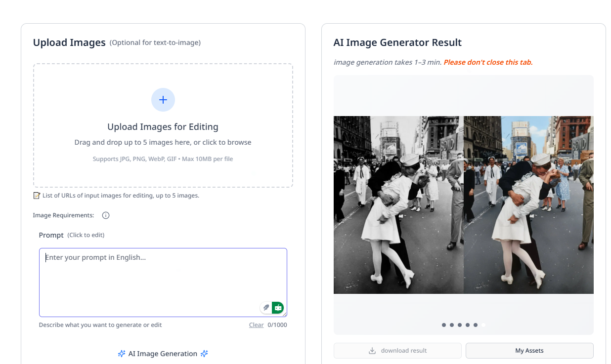Image resolution: width=611 pixels, height=364 pixels.
Task: Select the fifth carousel dot
Action: pos(476,325)
